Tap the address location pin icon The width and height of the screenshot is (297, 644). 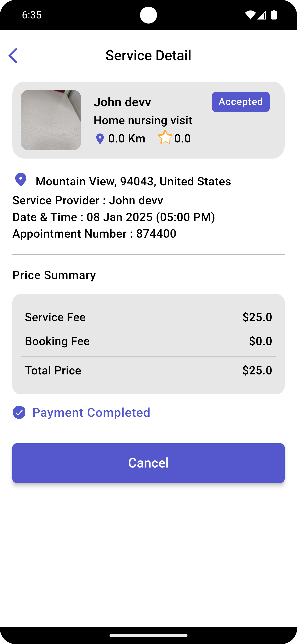[21, 180]
